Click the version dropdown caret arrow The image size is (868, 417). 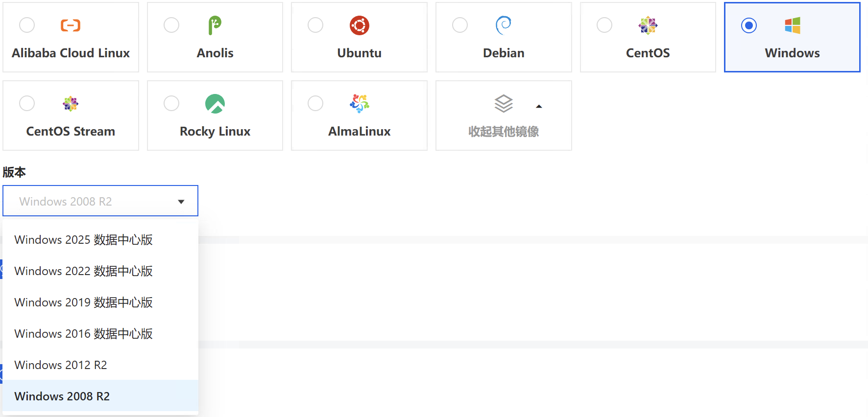point(181,202)
